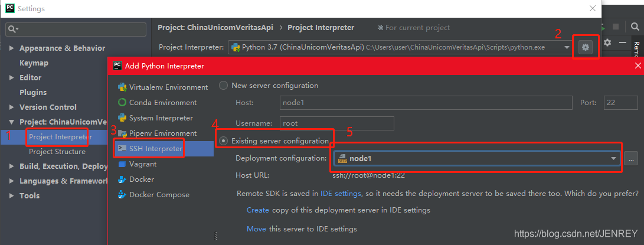This screenshot has height=245, width=644.
Task: Expand the Tools settings group
Action: click(x=11, y=195)
